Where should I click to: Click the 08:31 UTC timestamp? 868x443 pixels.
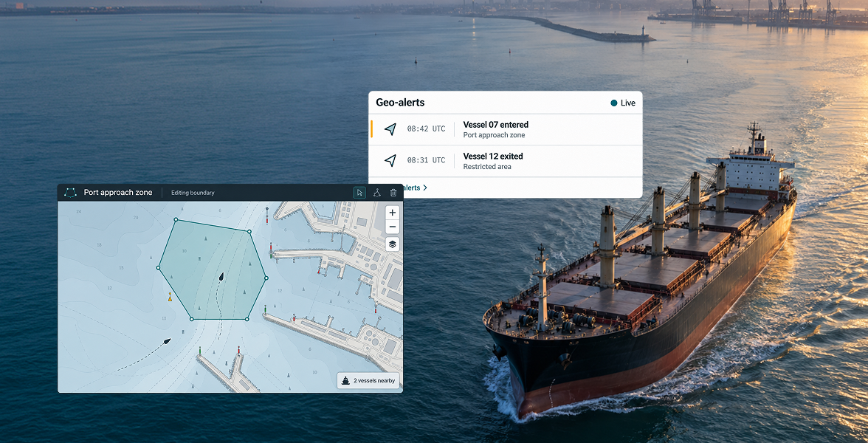pyautogui.click(x=427, y=161)
